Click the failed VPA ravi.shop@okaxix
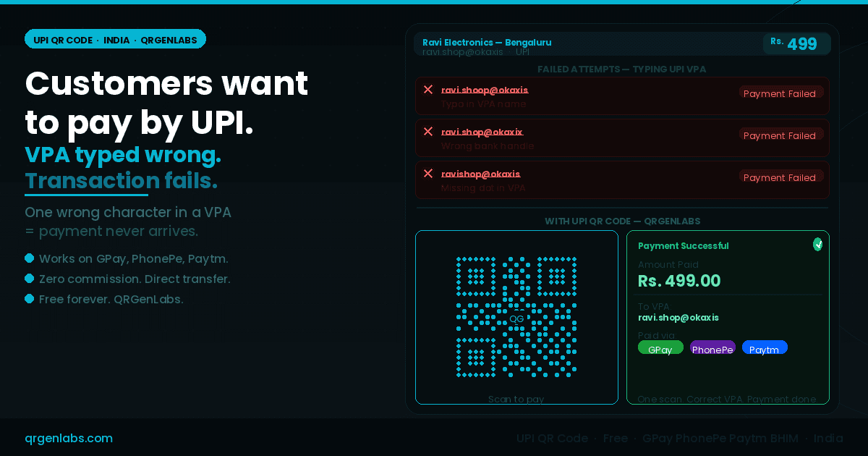The height and width of the screenshot is (456, 868). point(482,132)
